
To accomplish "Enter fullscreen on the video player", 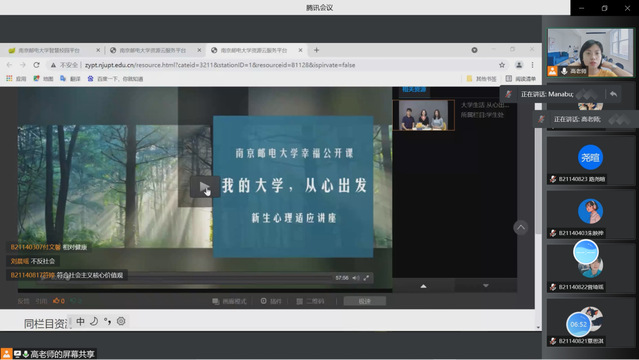I will [366, 278].
